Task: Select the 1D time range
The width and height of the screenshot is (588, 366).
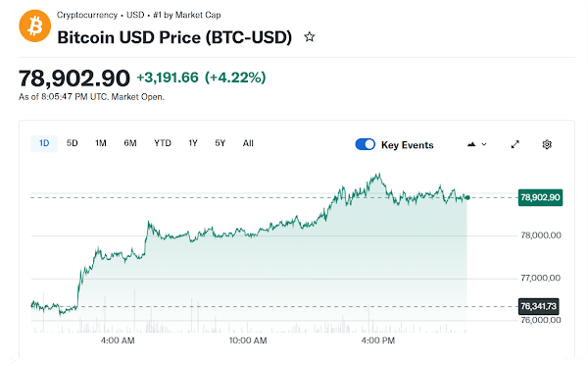Action: click(x=44, y=143)
